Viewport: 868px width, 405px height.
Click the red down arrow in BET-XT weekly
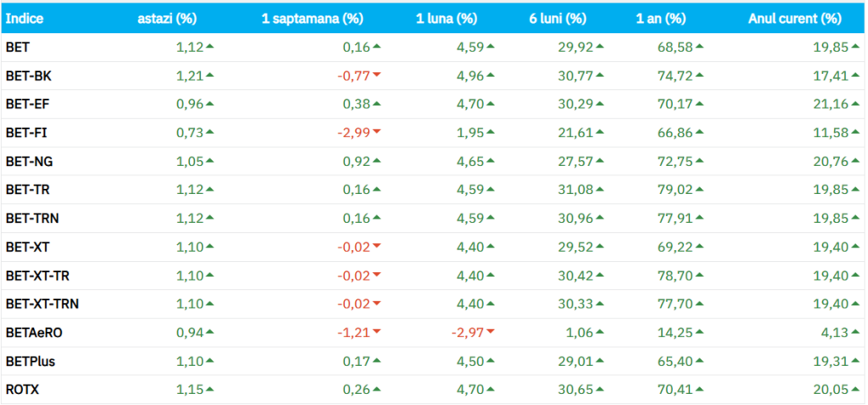pyautogui.click(x=377, y=247)
